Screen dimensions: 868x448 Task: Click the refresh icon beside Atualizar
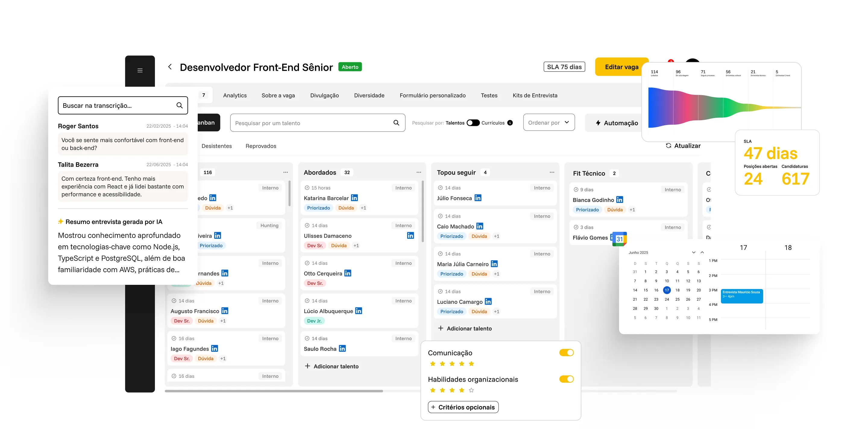(668, 146)
